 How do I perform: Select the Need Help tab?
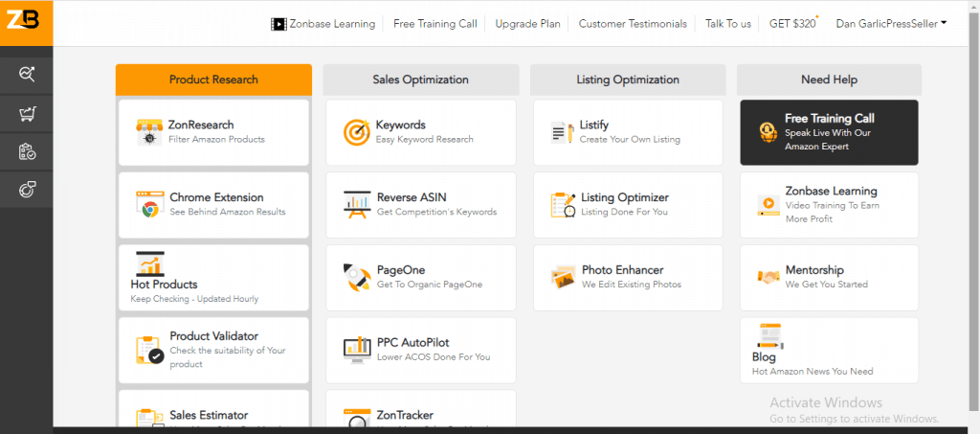(x=829, y=80)
